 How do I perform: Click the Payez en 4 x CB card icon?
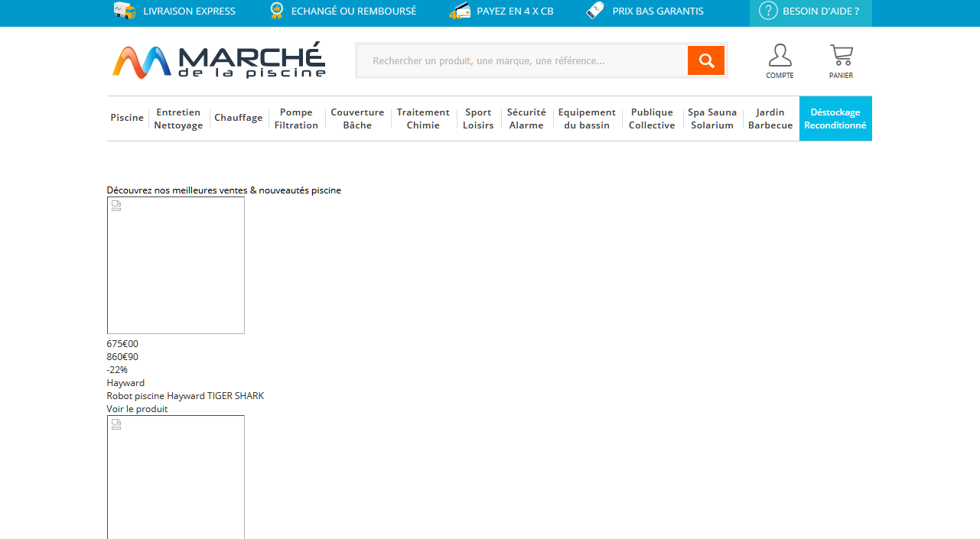tap(459, 11)
